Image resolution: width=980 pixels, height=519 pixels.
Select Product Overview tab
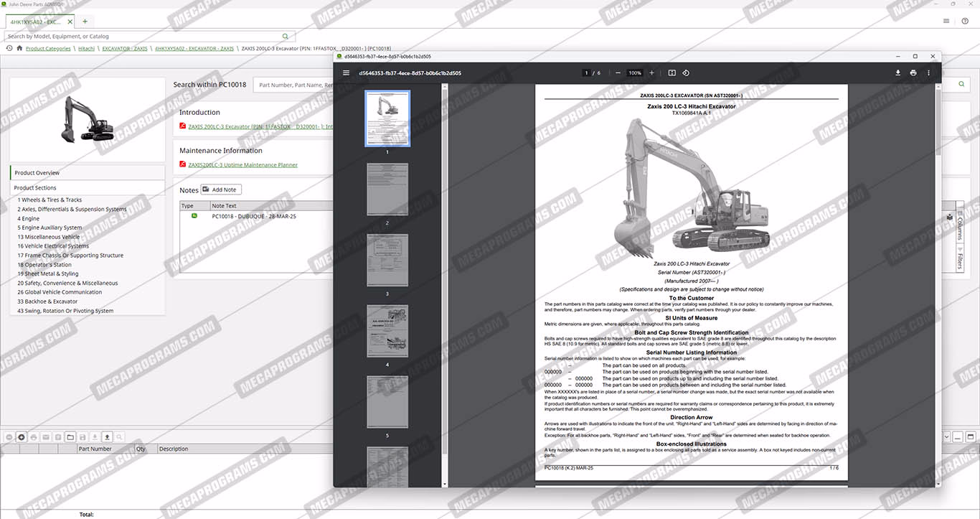coord(88,173)
